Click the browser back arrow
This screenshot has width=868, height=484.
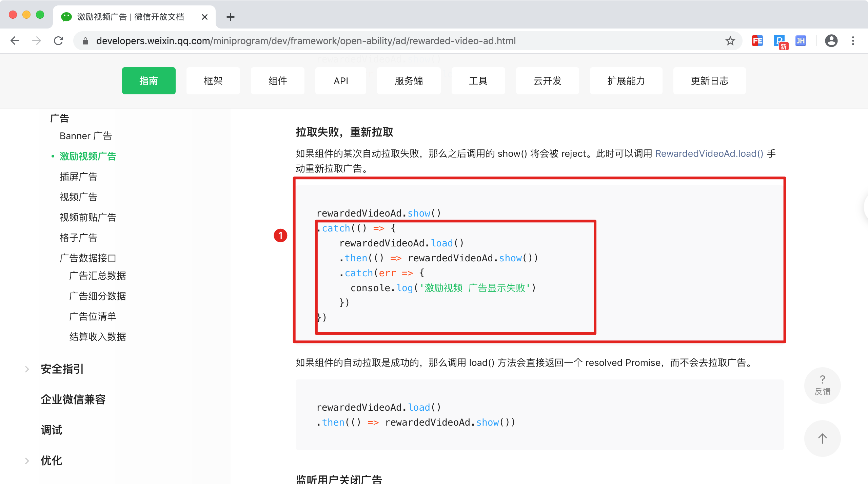pos(15,41)
